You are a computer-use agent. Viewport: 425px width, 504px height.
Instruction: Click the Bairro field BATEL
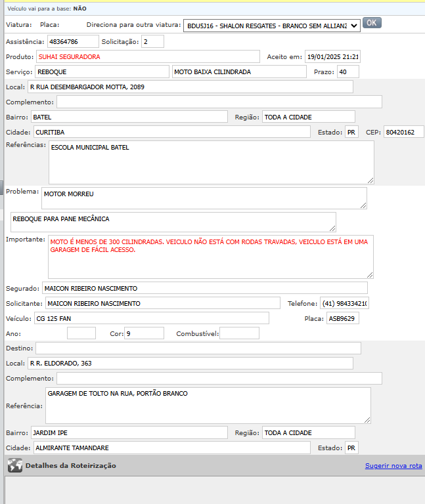pos(129,117)
